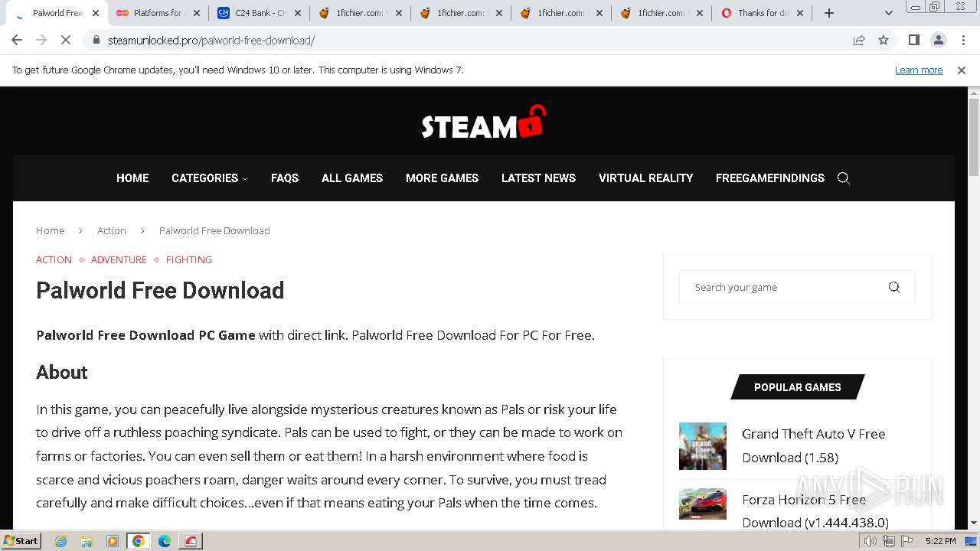The image size is (980, 551).
Task: Open ALL GAMES in navigation
Action: tap(352, 178)
